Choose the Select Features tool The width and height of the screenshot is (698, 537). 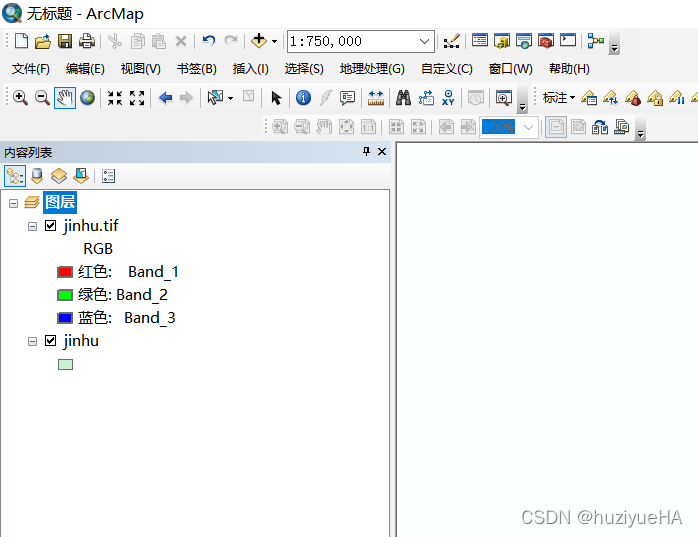coord(215,98)
